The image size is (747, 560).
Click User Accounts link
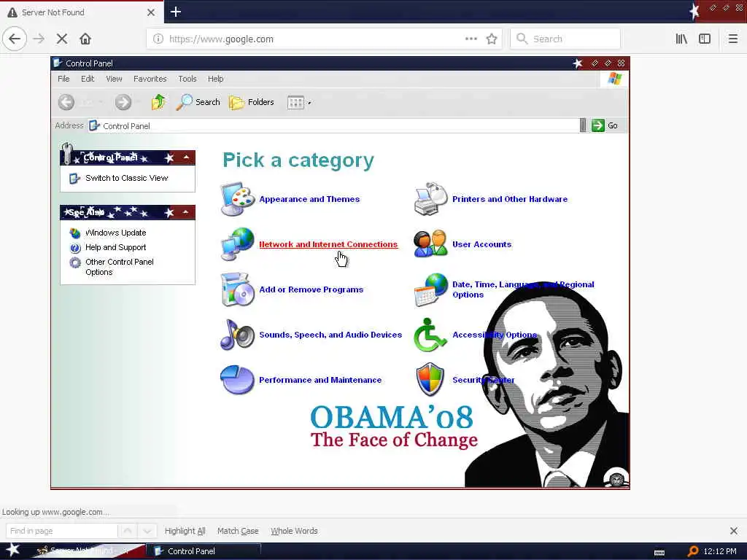pyautogui.click(x=481, y=244)
